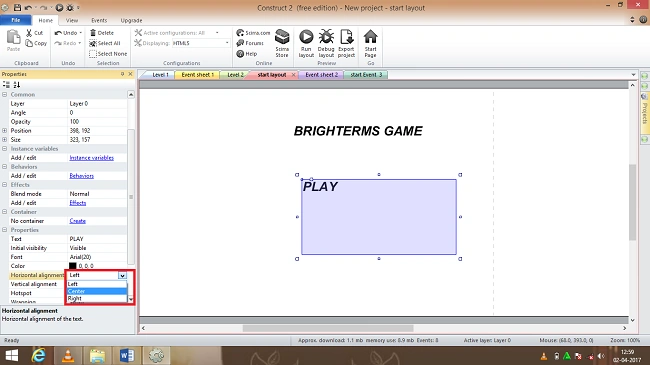Image resolution: width=650 pixels, height=365 pixels.
Task: Select the BRIGHTERMS GAME text object
Action: (x=358, y=131)
